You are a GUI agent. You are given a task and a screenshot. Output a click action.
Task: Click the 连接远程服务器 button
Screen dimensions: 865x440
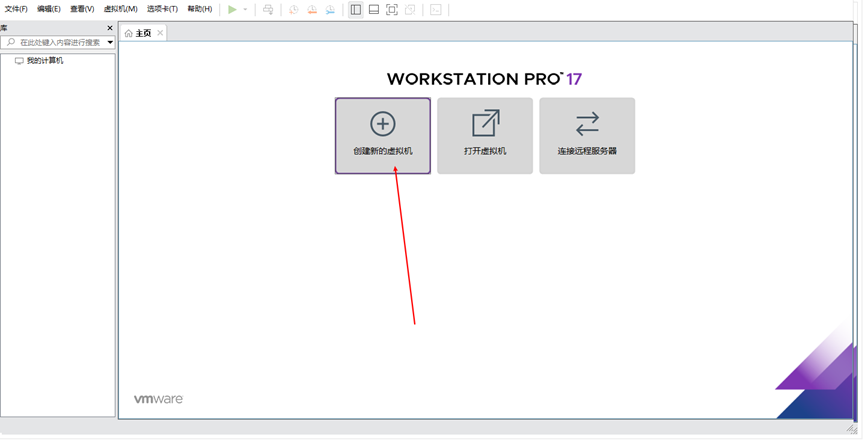tap(587, 136)
